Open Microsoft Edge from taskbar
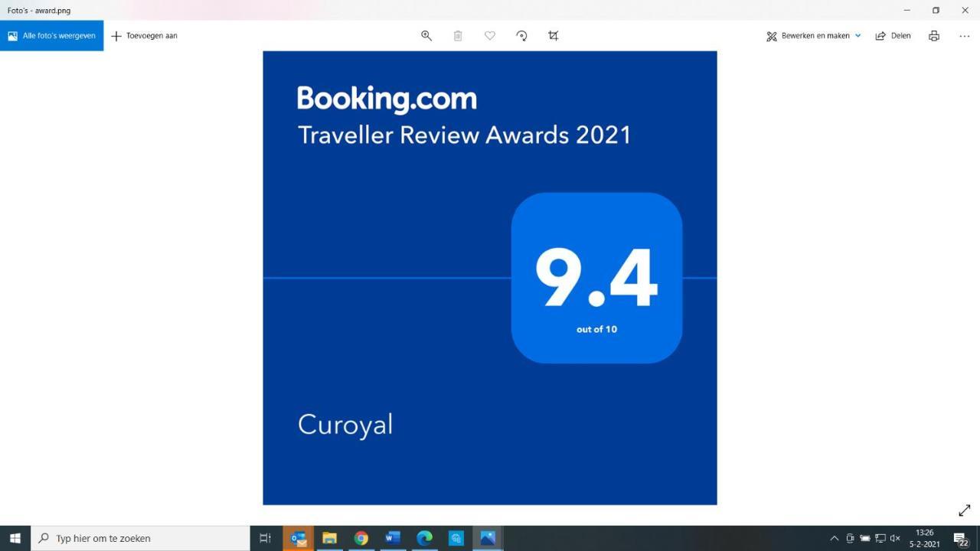980x551 pixels. tap(424, 538)
